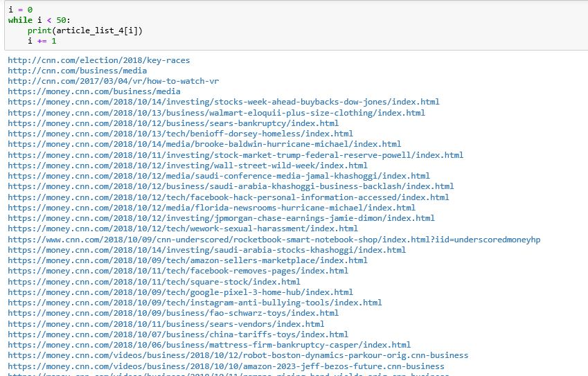The image size is (588, 376).
Task: Open the florida-newsrooms-hurricane-michael link
Action: click(x=211, y=208)
